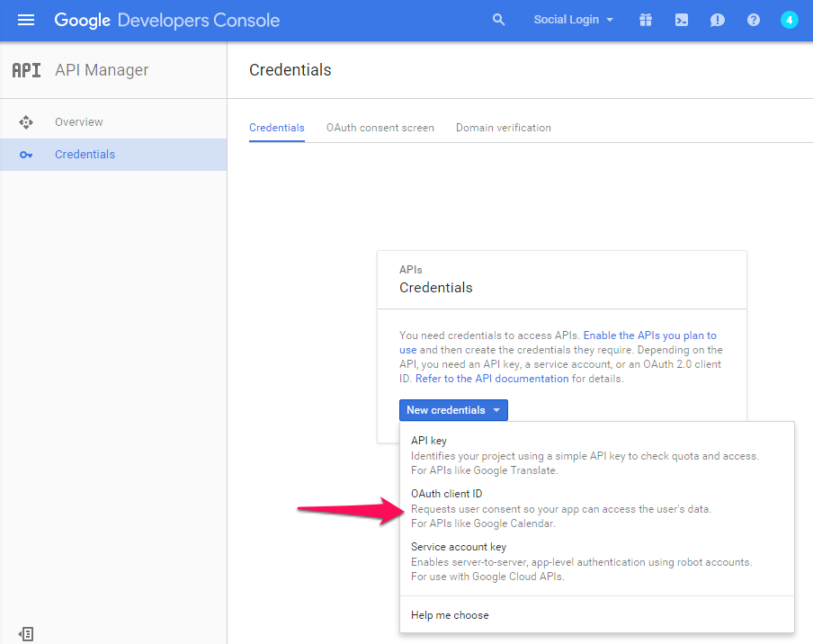Choose OAuth client ID option
813x644 pixels.
point(597,508)
